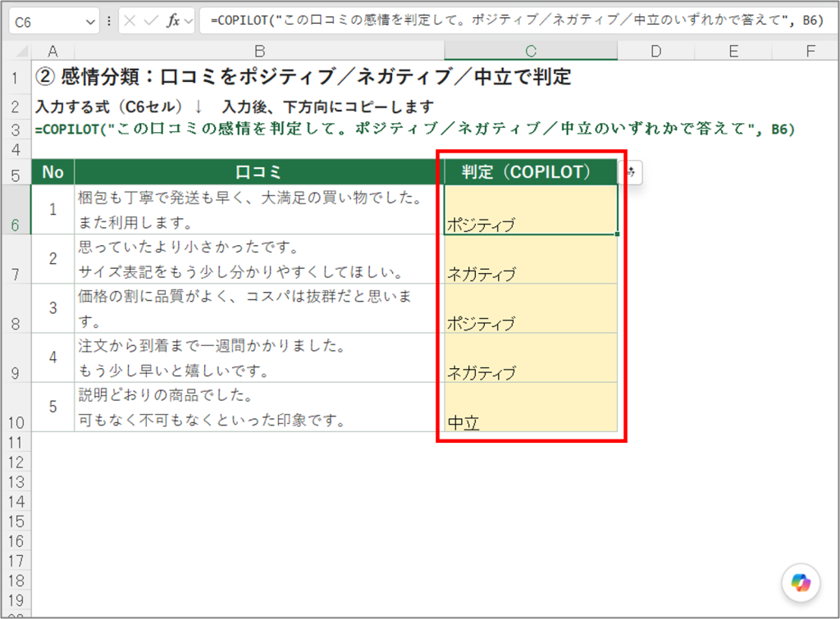The height and width of the screenshot is (619, 840).
Task: Click the No cell with value 2
Action: point(52,259)
